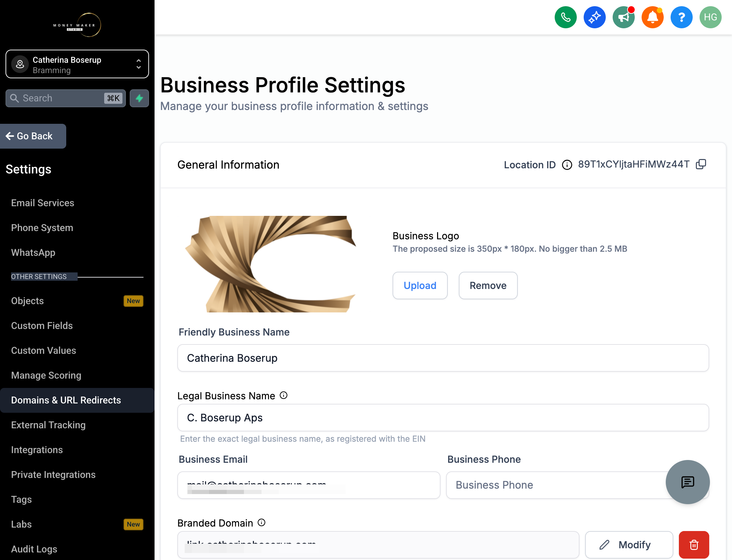Delete the branded domain with trash icon
The image size is (732, 560).
tap(694, 545)
